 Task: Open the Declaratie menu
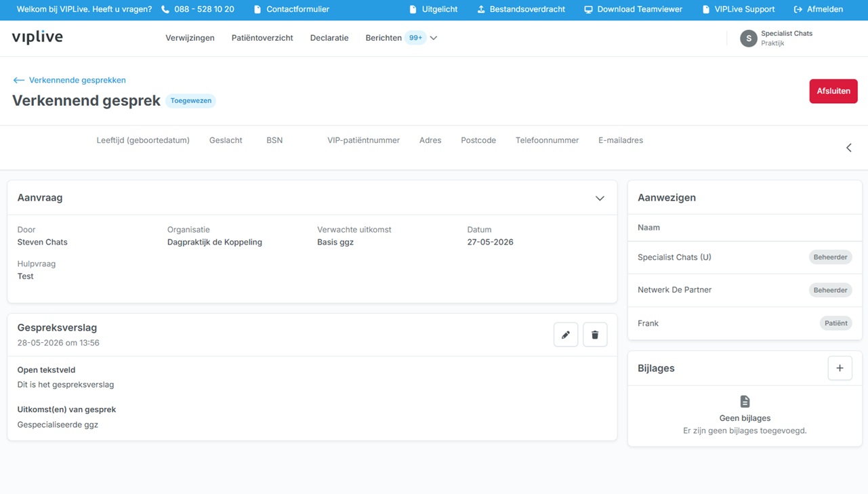pos(329,38)
